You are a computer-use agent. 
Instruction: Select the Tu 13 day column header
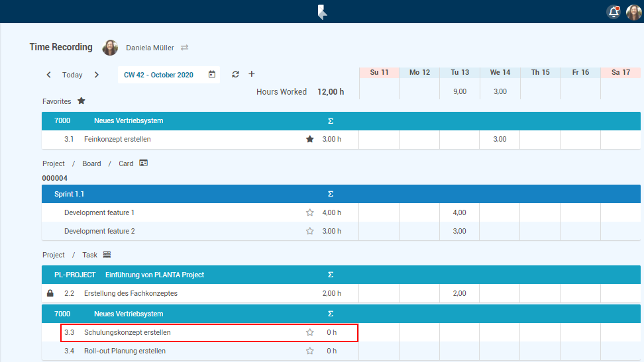460,72
